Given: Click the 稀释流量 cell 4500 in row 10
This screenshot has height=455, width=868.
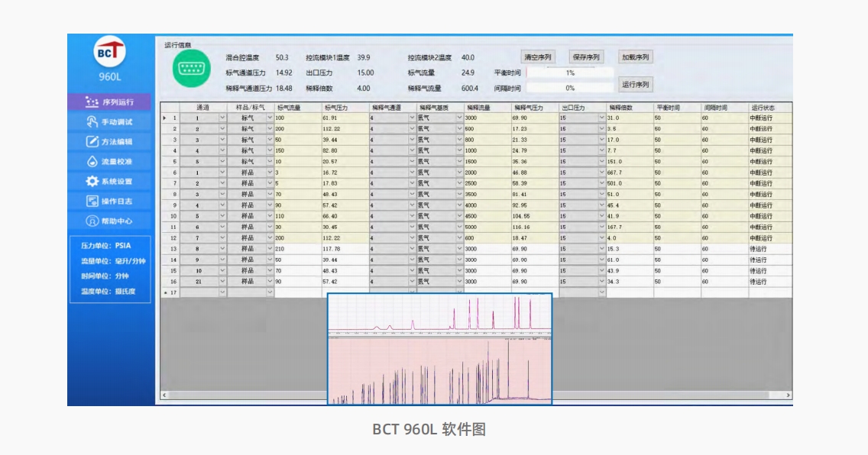Looking at the screenshot, I should coord(487,216).
